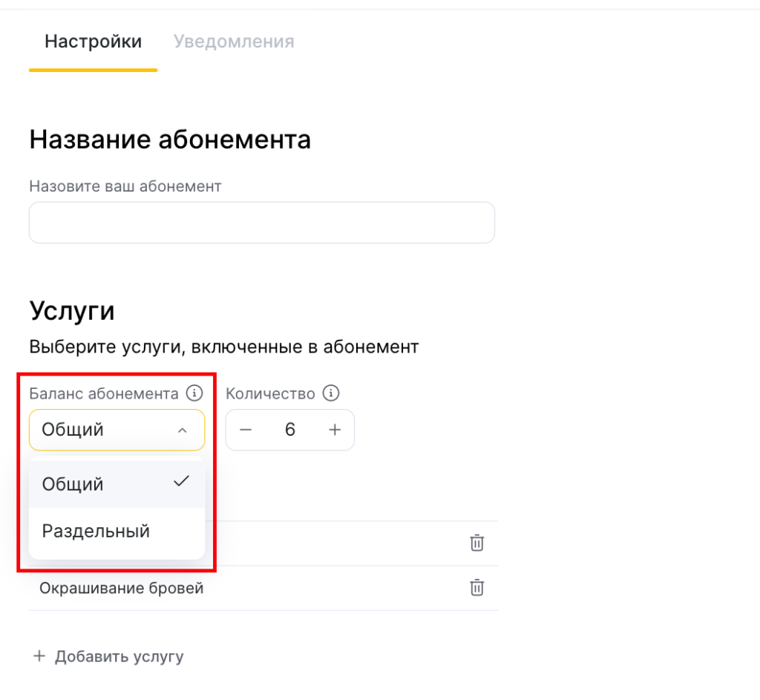Pick the Общий option in the open list
Image resolution: width=760 pixels, height=700 pixels.
pyautogui.click(x=73, y=484)
